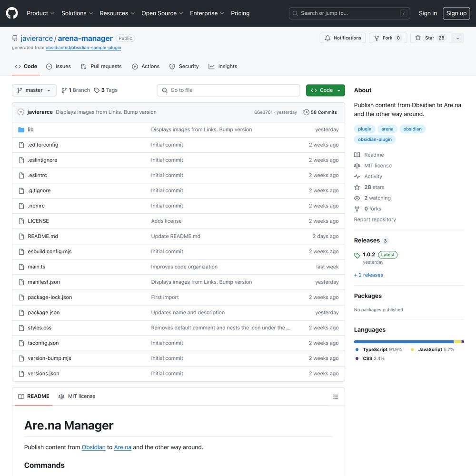This screenshot has height=476, width=476.
Task: Expand the Enterprise menu
Action: click(x=207, y=13)
